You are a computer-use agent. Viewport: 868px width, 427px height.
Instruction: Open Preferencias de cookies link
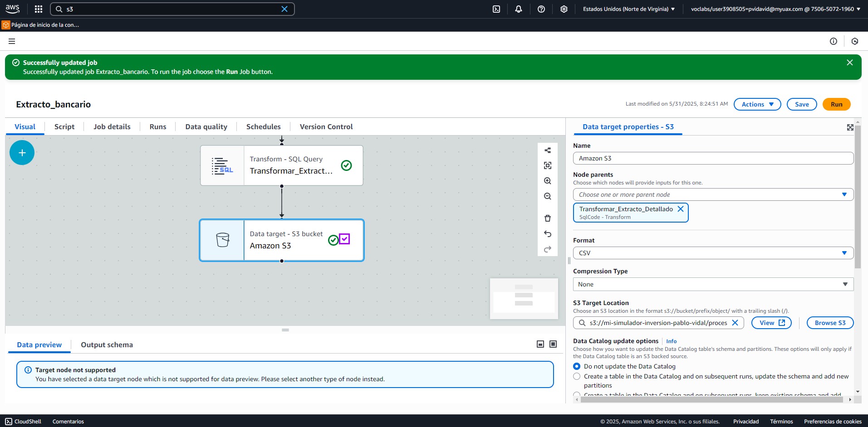tap(833, 422)
